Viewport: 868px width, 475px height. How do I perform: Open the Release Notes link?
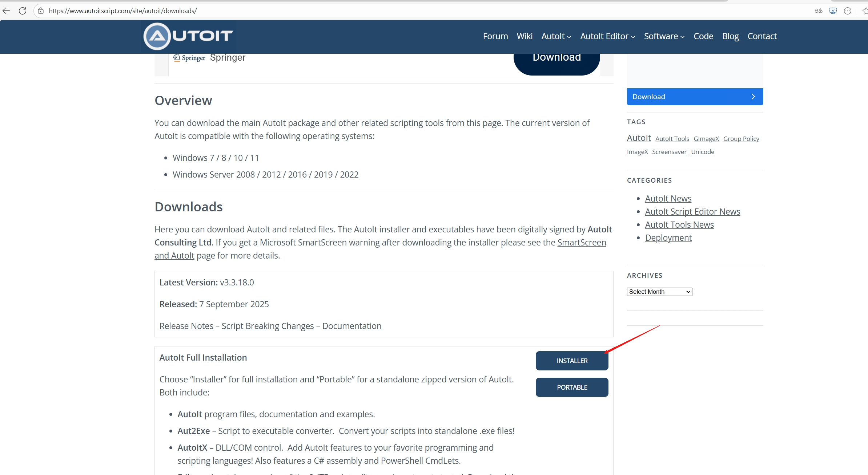pos(186,326)
